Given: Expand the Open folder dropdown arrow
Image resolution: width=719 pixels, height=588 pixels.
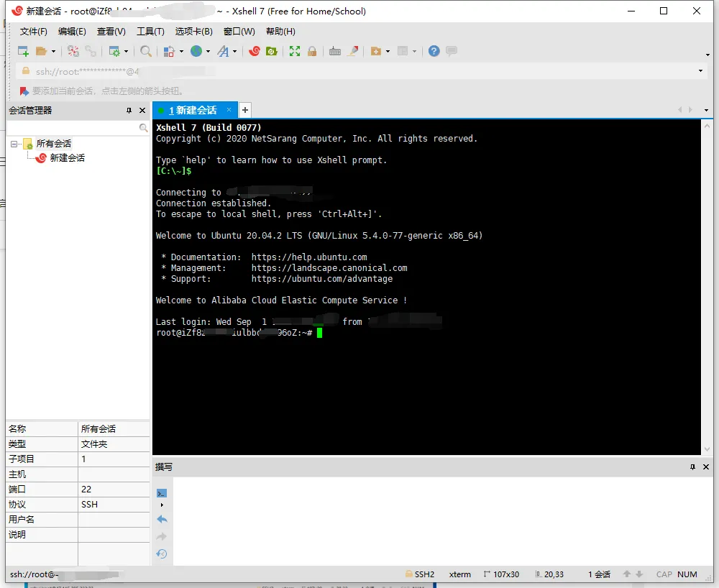Looking at the screenshot, I should 53,51.
